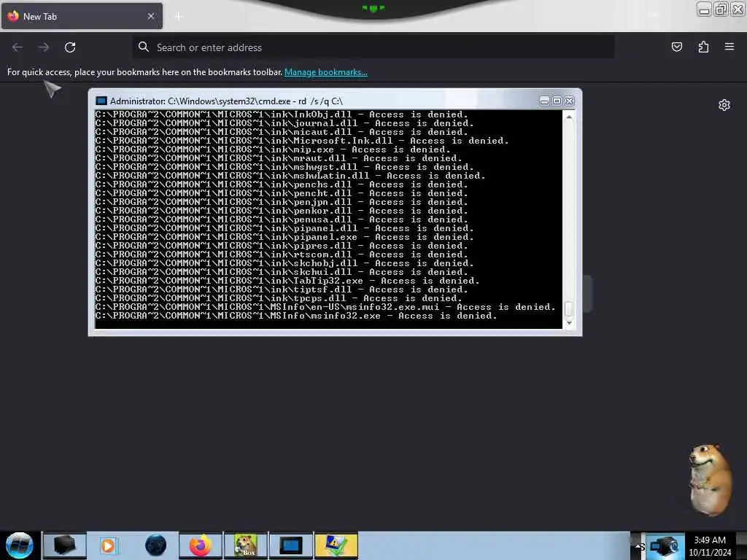Screen dimensions: 747x560
Task: Open the media player taskbar icon
Action: [109, 545]
